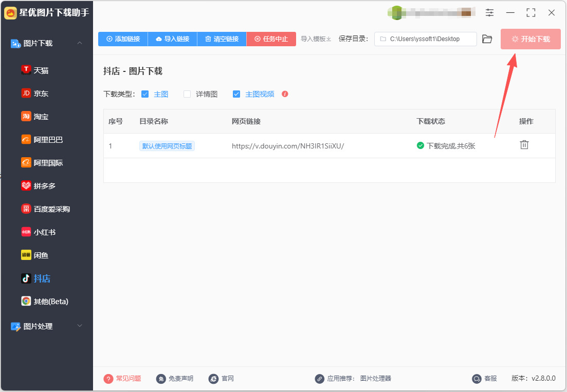Minimize the application window

tap(510, 13)
